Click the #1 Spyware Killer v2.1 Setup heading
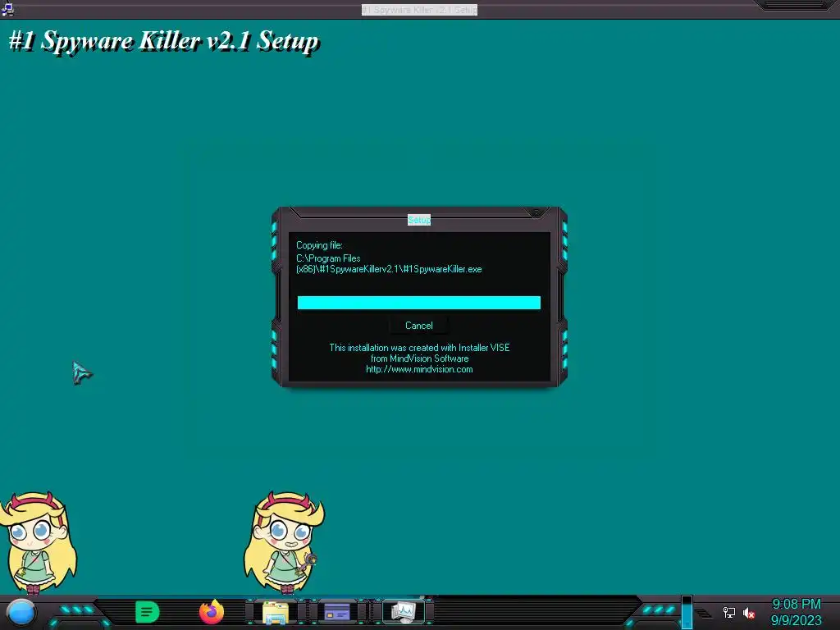Image resolution: width=840 pixels, height=630 pixels. pos(164,41)
